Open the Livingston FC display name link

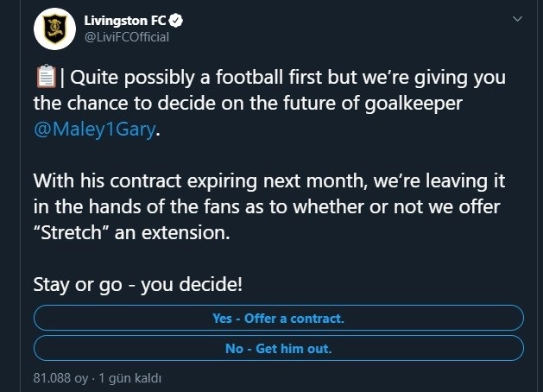[125, 21]
